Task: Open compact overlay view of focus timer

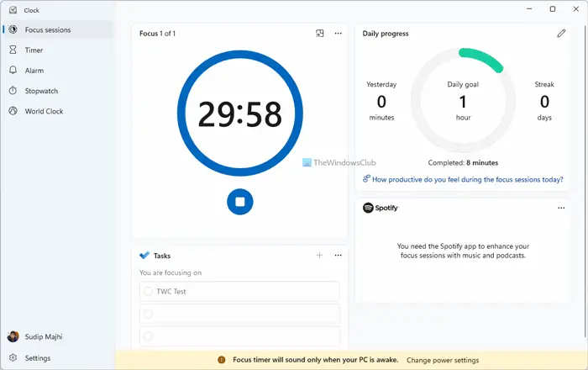Action: 319,34
